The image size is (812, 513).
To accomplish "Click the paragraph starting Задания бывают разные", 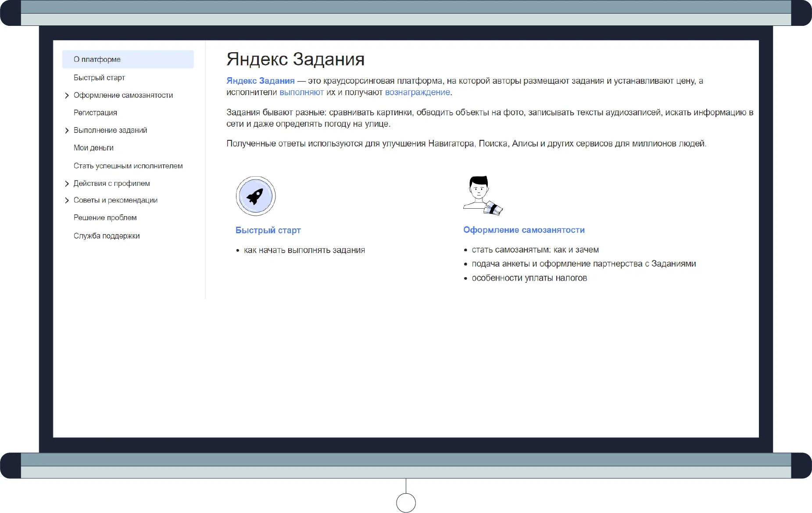I will (x=490, y=118).
